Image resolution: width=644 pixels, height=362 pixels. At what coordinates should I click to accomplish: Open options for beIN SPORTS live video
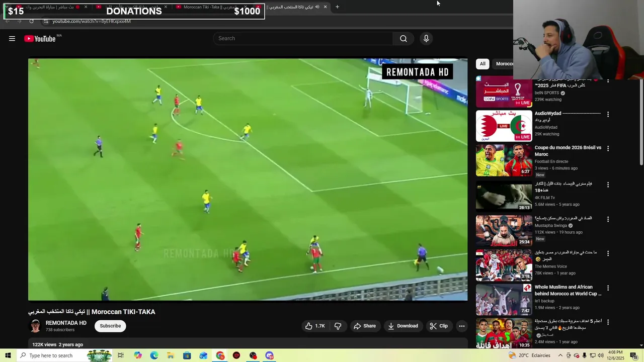[608, 80]
